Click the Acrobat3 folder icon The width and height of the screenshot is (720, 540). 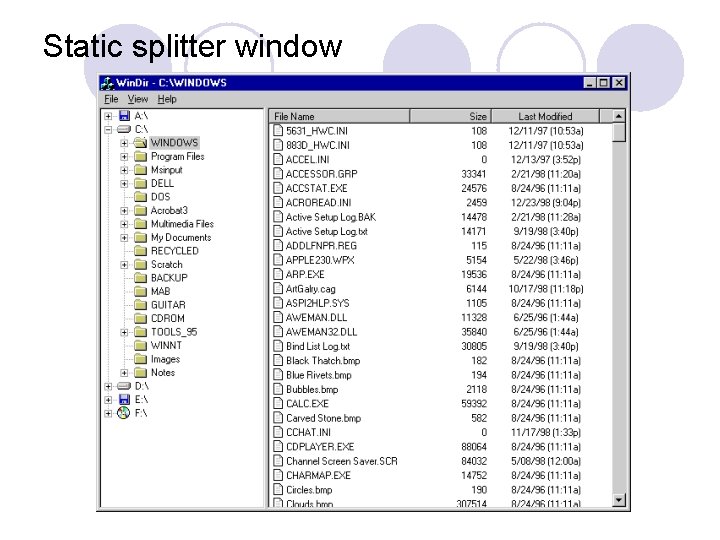[x=140, y=211]
